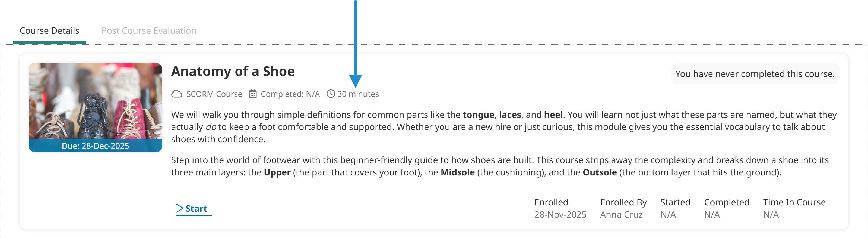Click the cloud SCORM Course icon

[x=177, y=94]
